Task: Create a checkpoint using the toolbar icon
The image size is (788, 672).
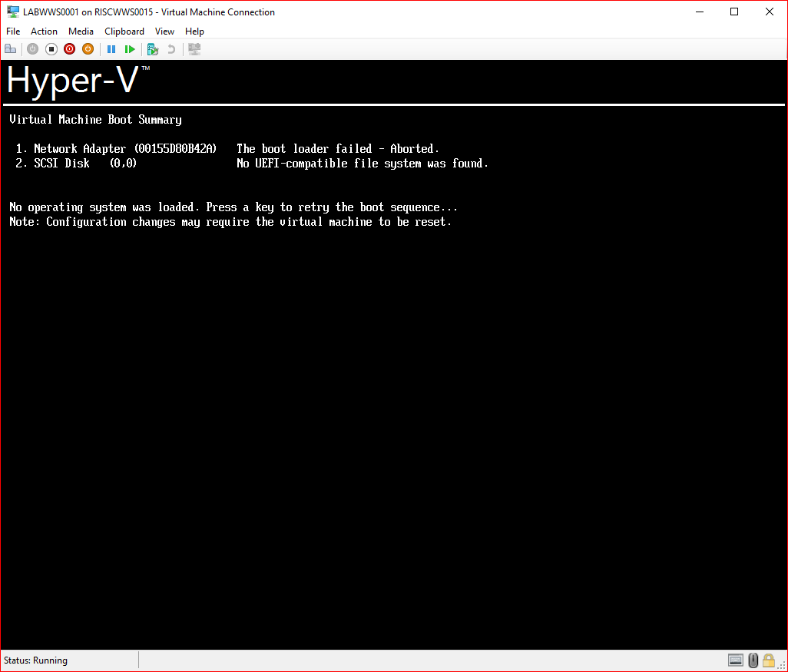Action: (x=153, y=49)
